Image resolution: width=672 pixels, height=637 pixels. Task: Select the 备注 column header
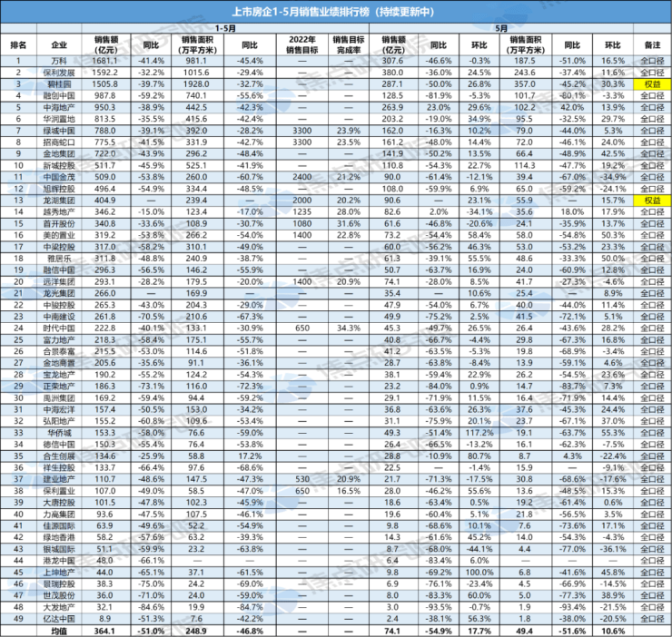[652, 44]
